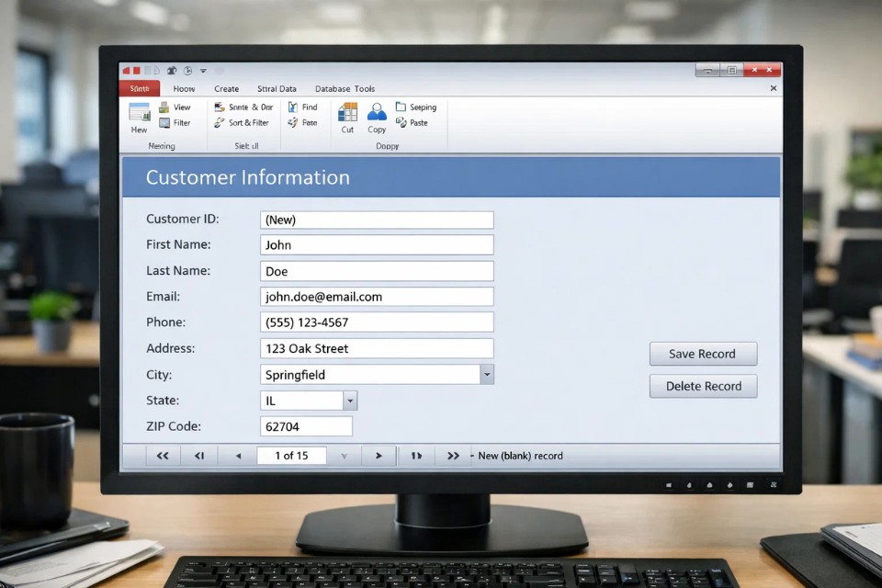The image size is (882, 588).
Task: Click into the Email input field
Action: point(377,297)
